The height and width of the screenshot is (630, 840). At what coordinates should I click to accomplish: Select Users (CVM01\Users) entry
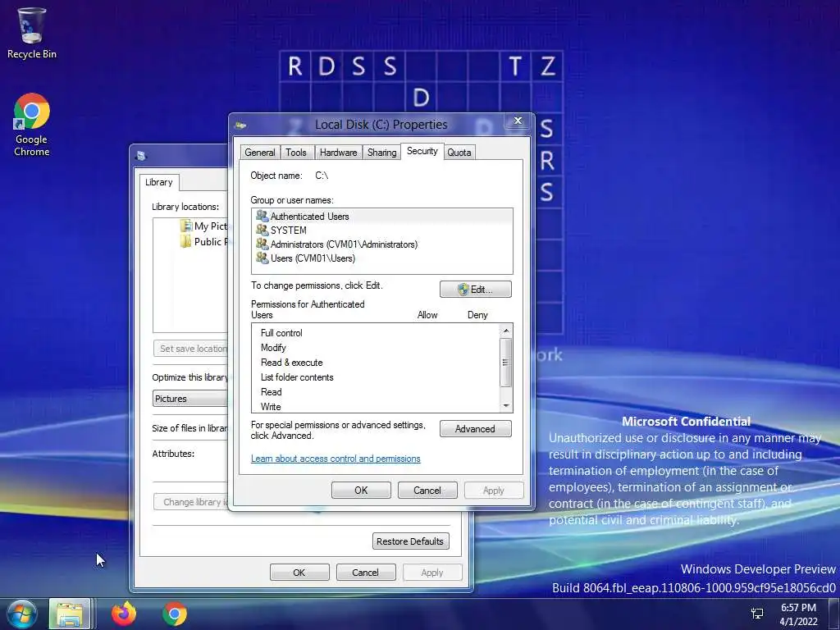(381, 258)
